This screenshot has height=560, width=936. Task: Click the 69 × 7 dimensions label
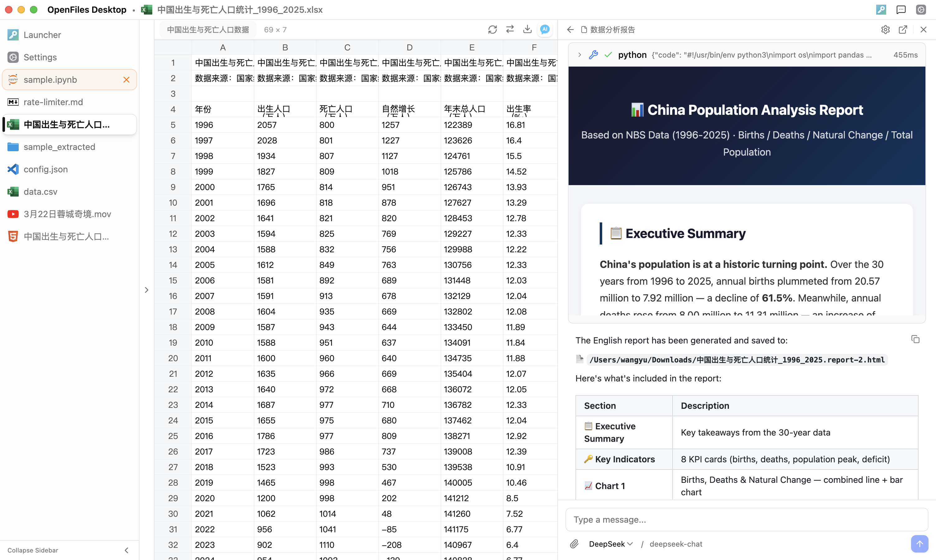click(275, 30)
